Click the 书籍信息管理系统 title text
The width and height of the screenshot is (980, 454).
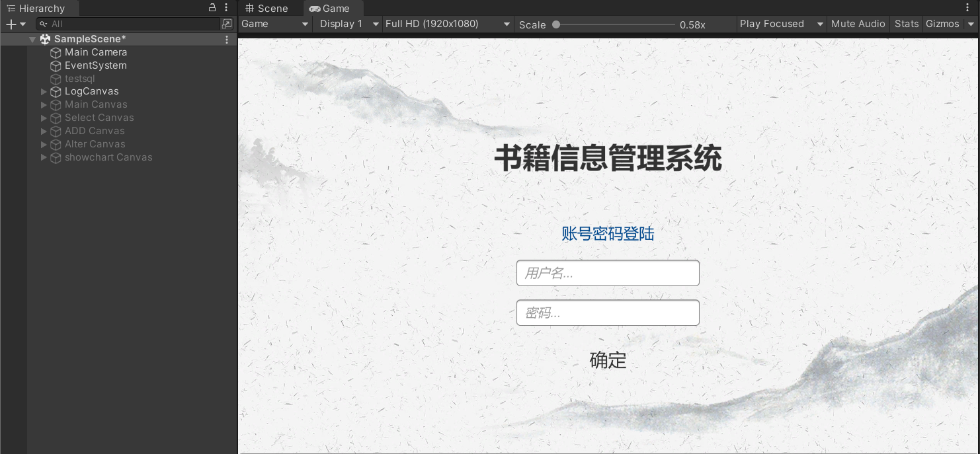coord(608,159)
